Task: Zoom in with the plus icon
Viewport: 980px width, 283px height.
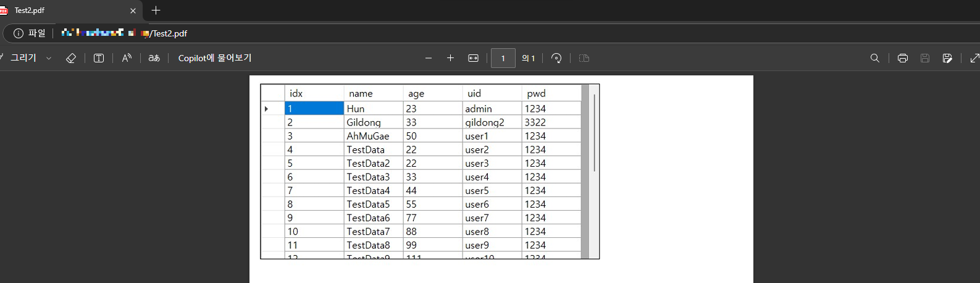Action: pyautogui.click(x=451, y=58)
